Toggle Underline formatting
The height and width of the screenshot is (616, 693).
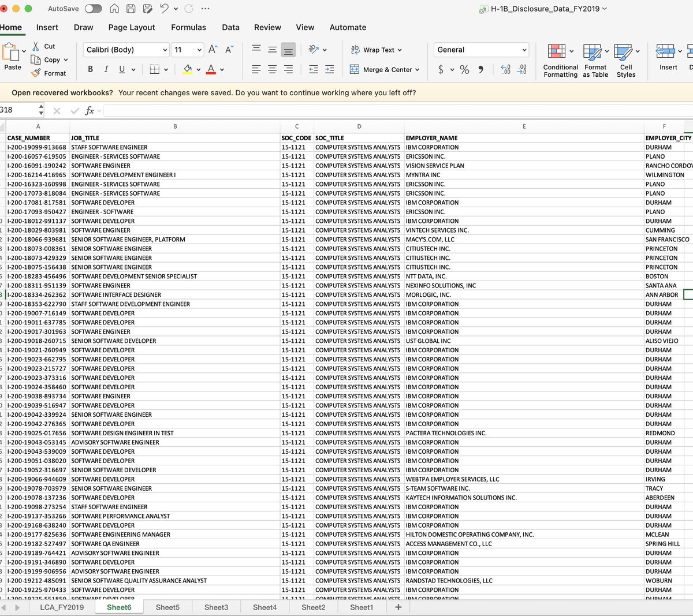point(122,69)
